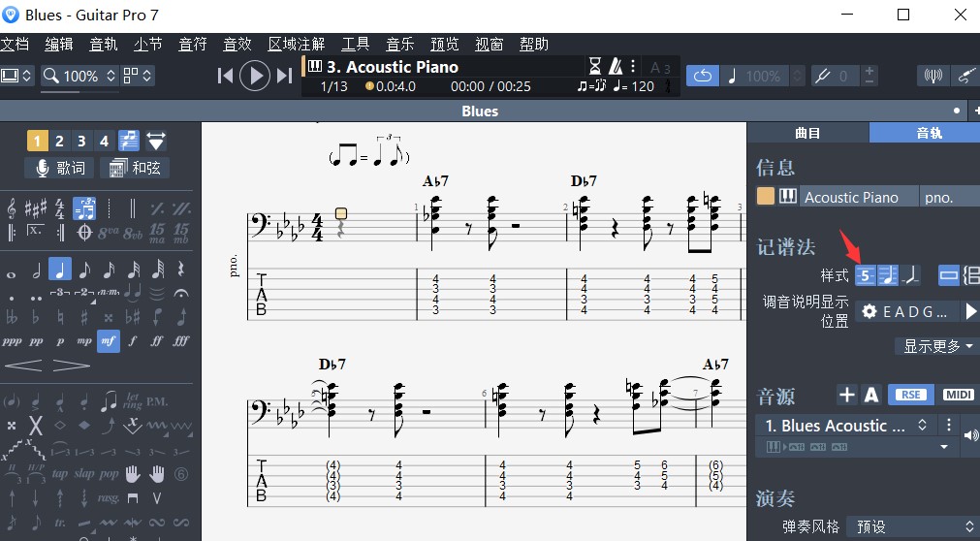Viewport: 980px width, 541px height.
Task: Click the coda/directions target icon
Action: (x=84, y=232)
